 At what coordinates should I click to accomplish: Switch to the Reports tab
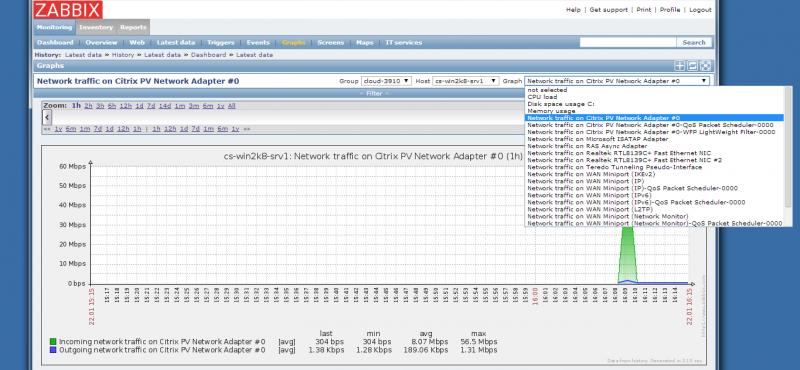[133, 28]
